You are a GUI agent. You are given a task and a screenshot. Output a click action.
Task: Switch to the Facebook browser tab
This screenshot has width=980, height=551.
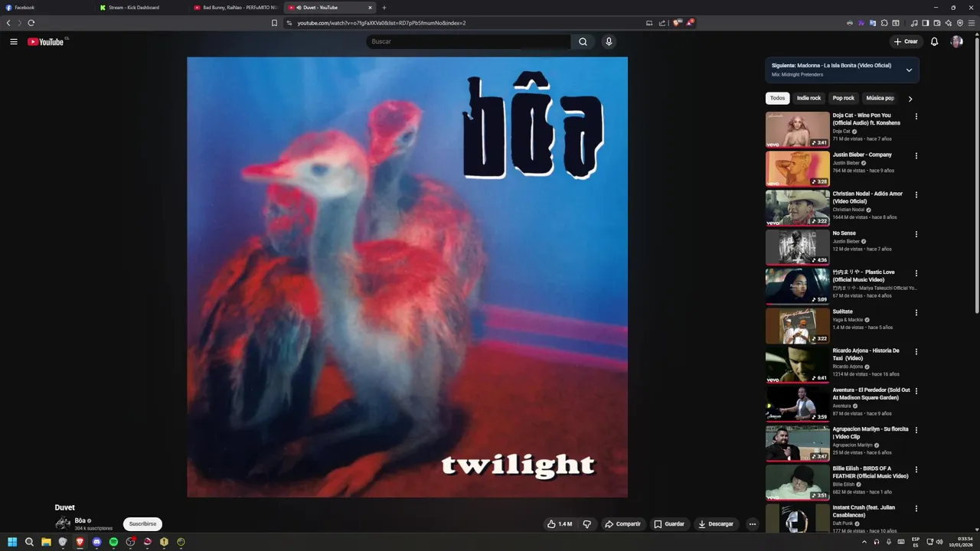(46, 8)
